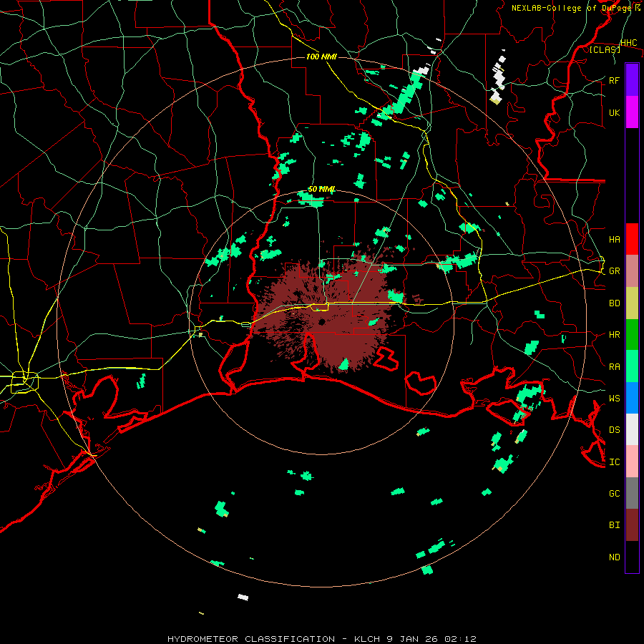Click the "HR" legend label

614,335
